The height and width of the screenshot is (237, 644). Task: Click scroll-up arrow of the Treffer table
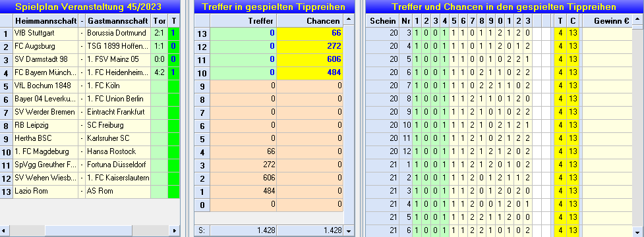coord(349,20)
